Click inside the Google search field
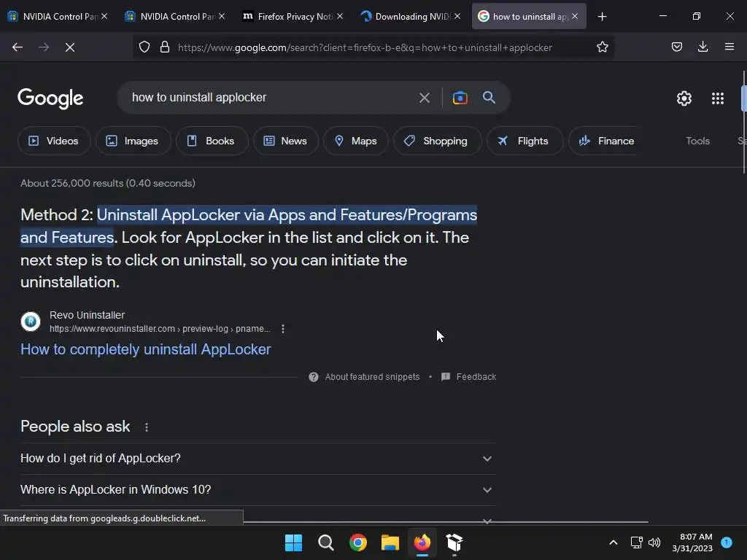The height and width of the screenshot is (560, 747). [271, 98]
